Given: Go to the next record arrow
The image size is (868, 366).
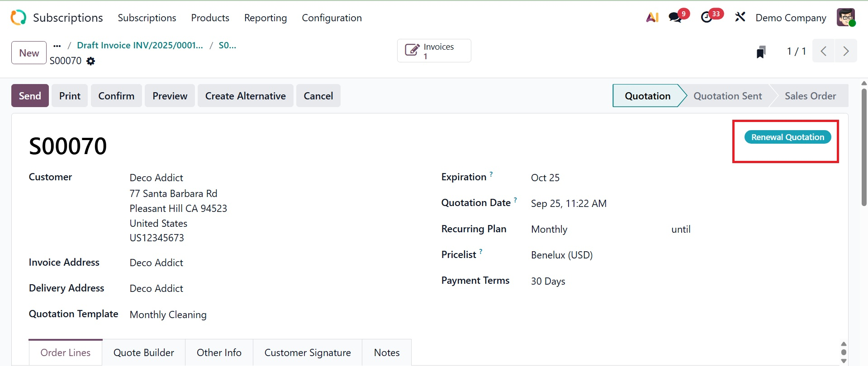Looking at the screenshot, I should pos(846,51).
